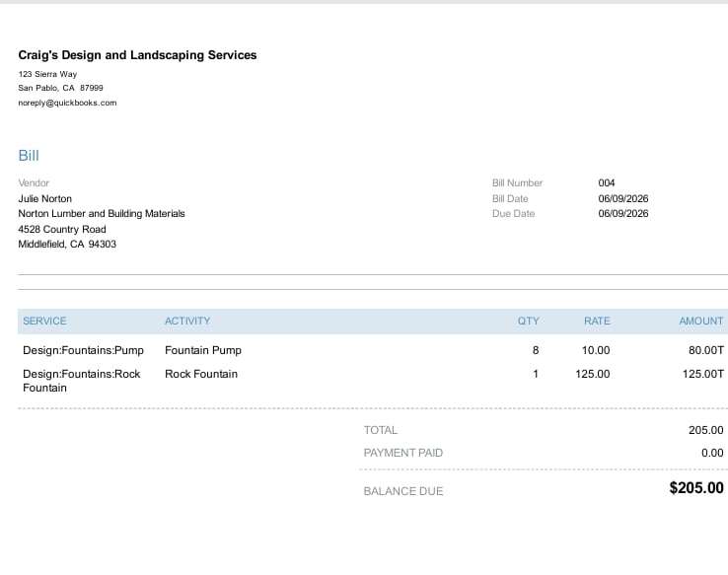Select the Design:Fountains:Rock Fountain service cell
This screenshot has height=575, width=728.
[82, 381]
